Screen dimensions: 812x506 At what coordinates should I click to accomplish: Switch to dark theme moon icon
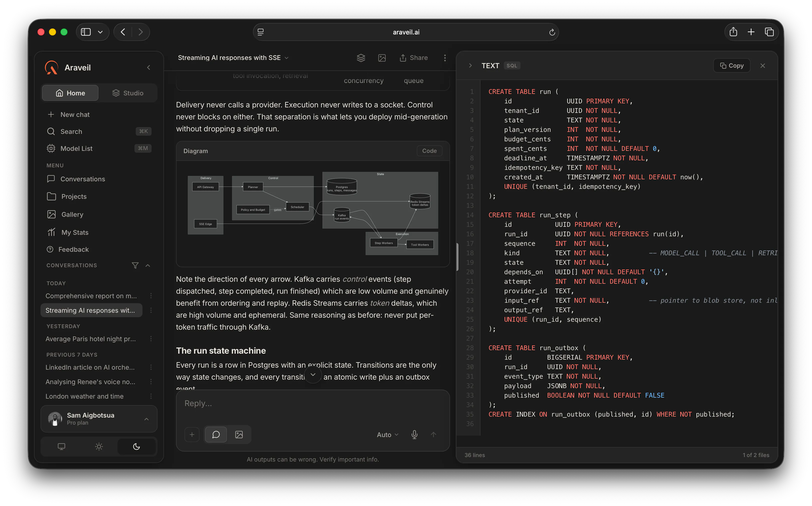point(136,446)
